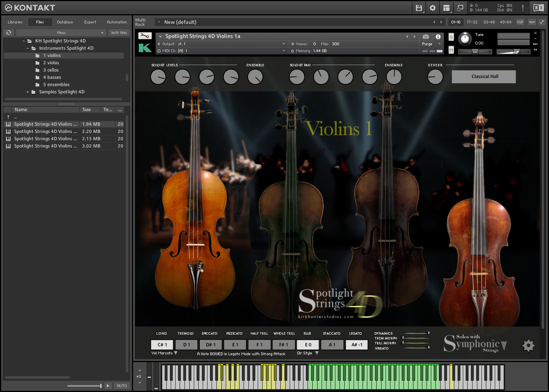Image resolution: width=549 pixels, height=392 pixels.
Task: Open the 5 ensembles folder
Action: pos(56,84)
